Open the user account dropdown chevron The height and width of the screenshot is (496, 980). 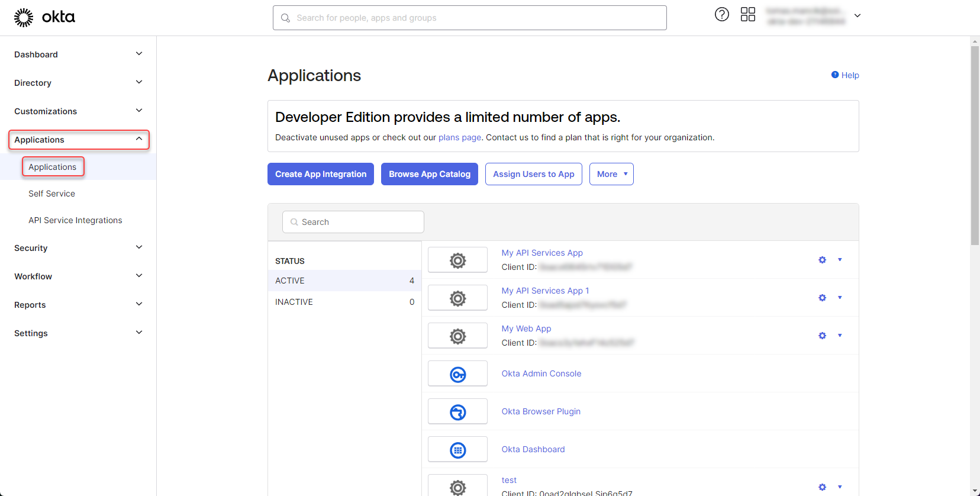tap(857, 16)
